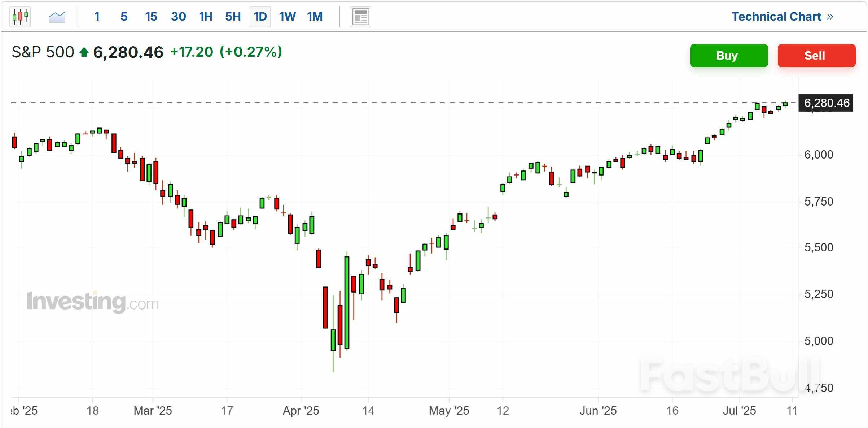Click the Buy button
Screen dimensions: 868x428
[729, 56]
